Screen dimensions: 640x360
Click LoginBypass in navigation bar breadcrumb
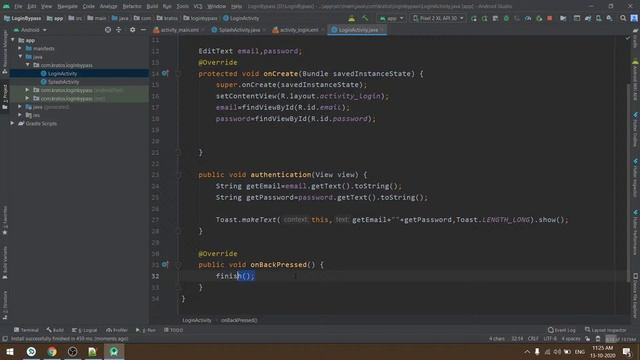(x=23, y=18)
